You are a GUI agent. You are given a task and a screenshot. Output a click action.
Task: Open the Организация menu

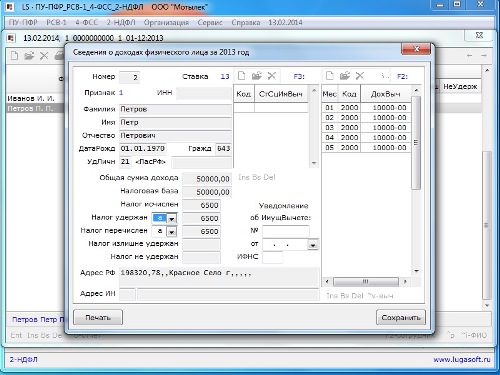tap(166, 22)
